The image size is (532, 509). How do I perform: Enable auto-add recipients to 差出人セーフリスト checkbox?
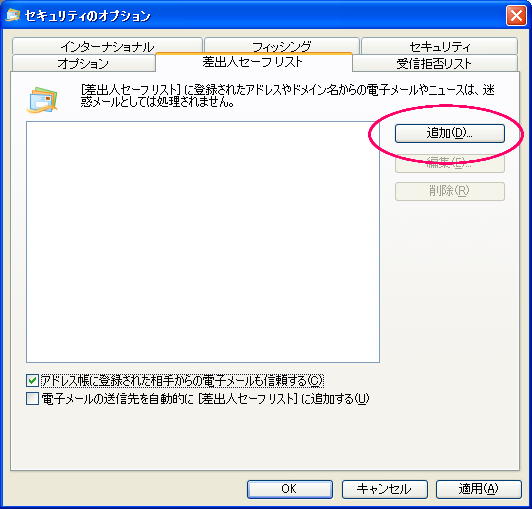pos(32,398)
